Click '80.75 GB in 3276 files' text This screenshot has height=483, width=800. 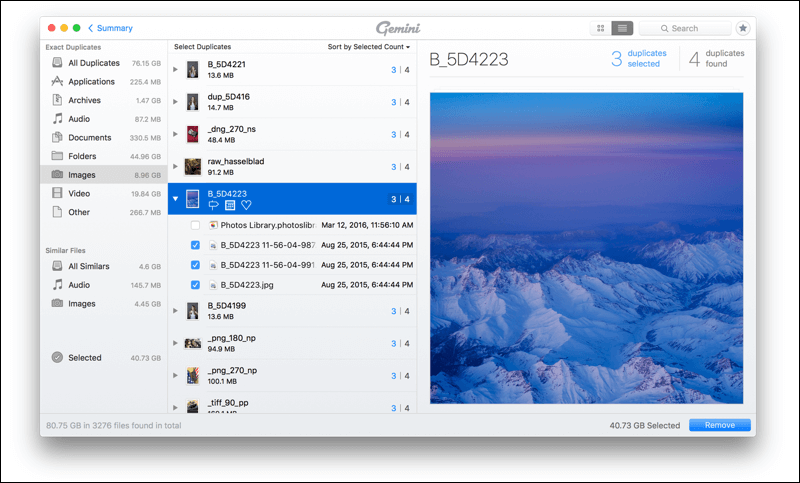[113, 425]
